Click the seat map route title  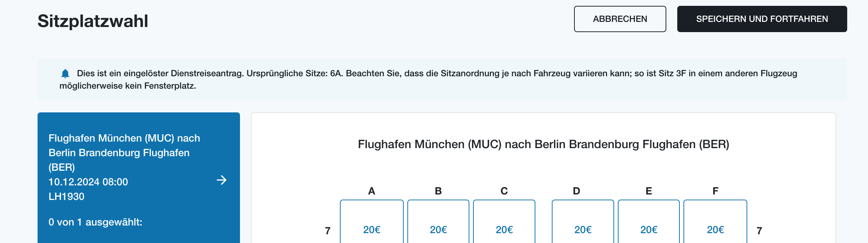543,144
